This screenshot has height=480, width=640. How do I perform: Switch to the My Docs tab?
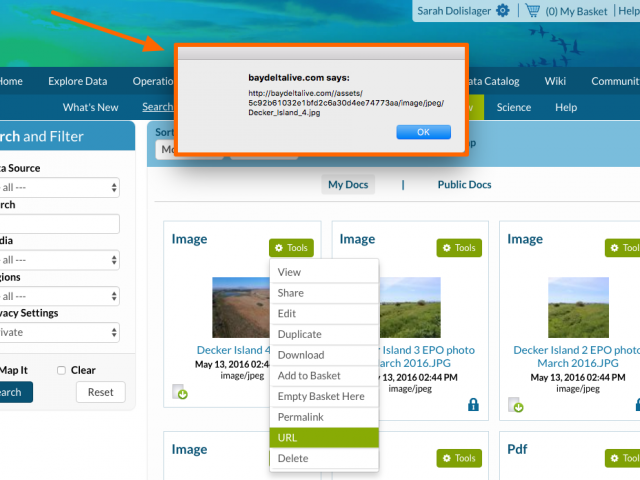348,184
